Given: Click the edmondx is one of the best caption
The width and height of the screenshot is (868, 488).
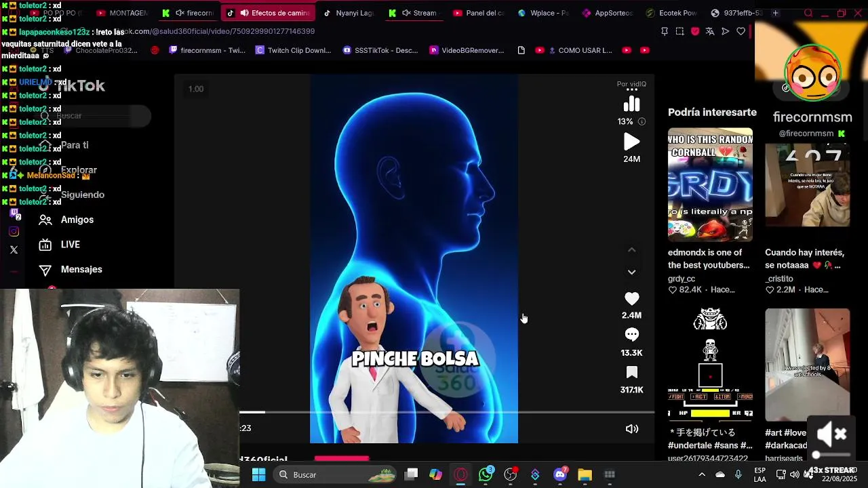Looking at the screenshot, I should point(709,259).
